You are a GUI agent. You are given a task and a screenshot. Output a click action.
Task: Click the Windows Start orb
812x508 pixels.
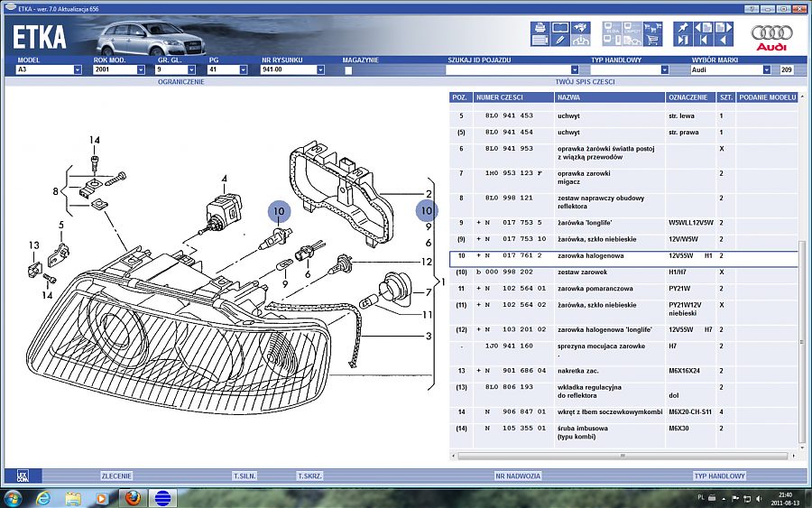point(13,499)
